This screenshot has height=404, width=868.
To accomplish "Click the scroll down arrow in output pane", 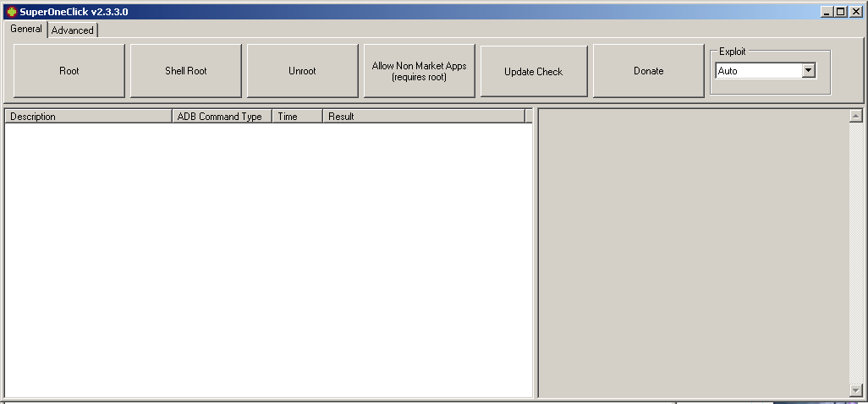I will coord(856,390).
